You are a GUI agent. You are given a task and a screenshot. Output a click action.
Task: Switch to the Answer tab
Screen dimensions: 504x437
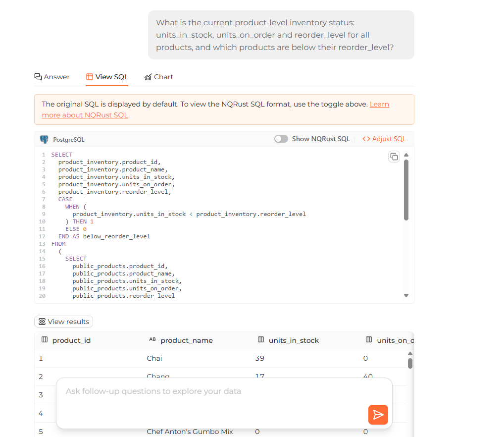pos(52,77)
